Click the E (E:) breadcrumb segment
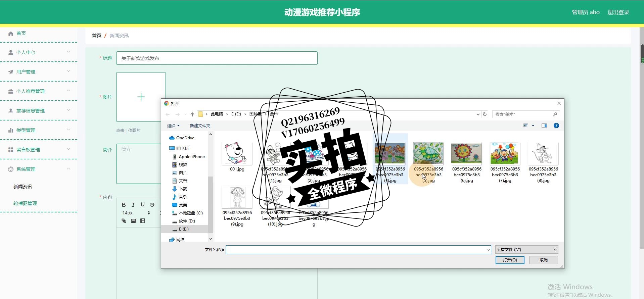 pyautogui.click(x=236, y=114)
